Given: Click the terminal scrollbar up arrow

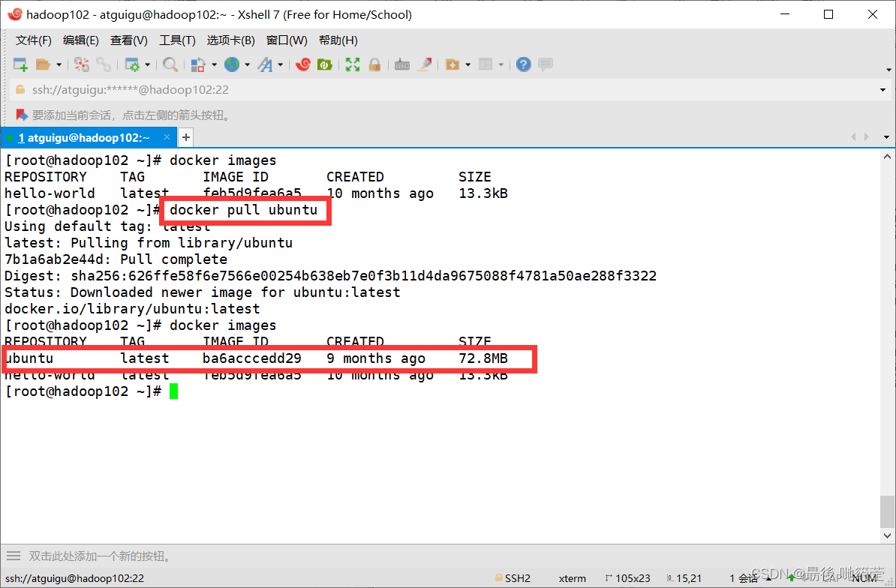Looking at the screenshot, I should [887, 157].
